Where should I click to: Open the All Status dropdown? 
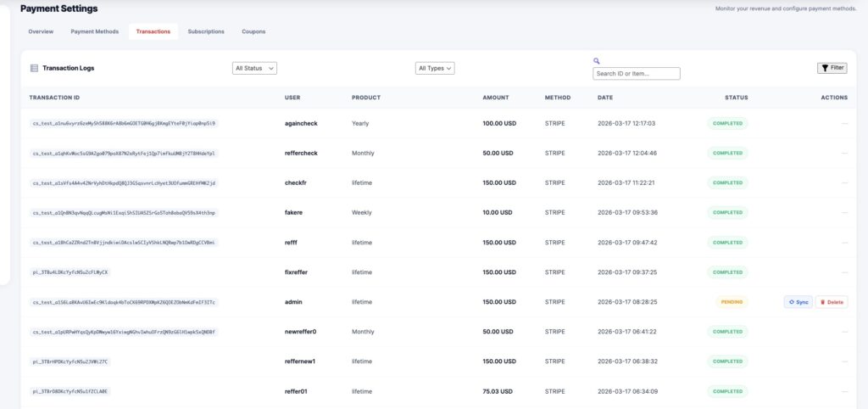(254, 68)
